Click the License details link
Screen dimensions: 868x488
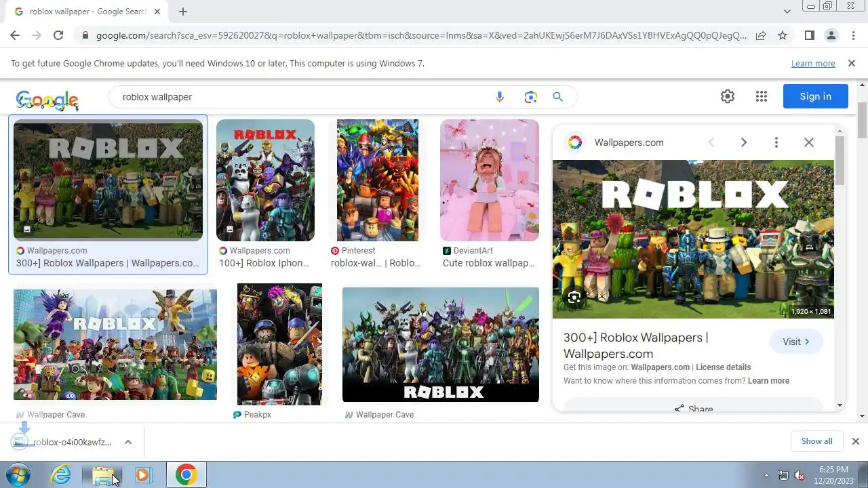pos(724,367)
